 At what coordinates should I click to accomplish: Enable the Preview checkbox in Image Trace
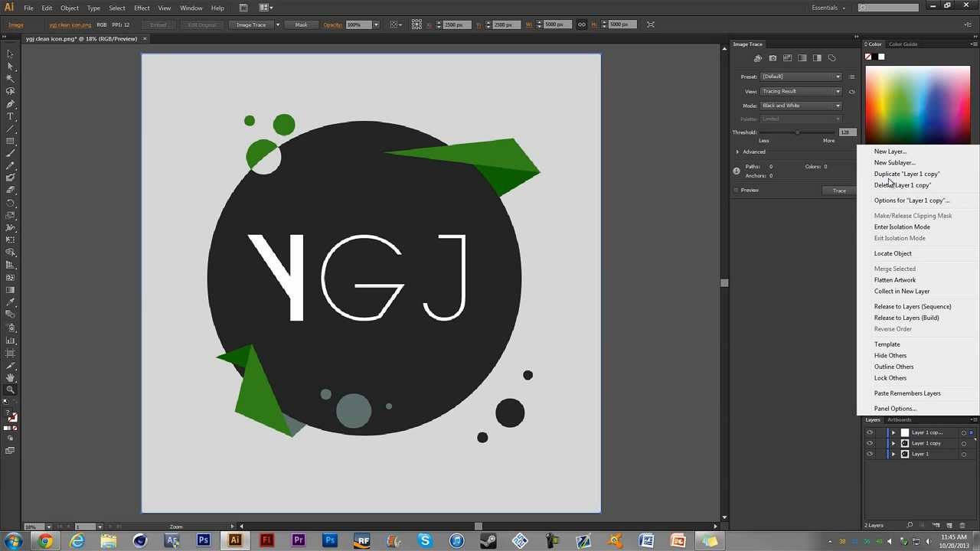(x=737, y=190)
